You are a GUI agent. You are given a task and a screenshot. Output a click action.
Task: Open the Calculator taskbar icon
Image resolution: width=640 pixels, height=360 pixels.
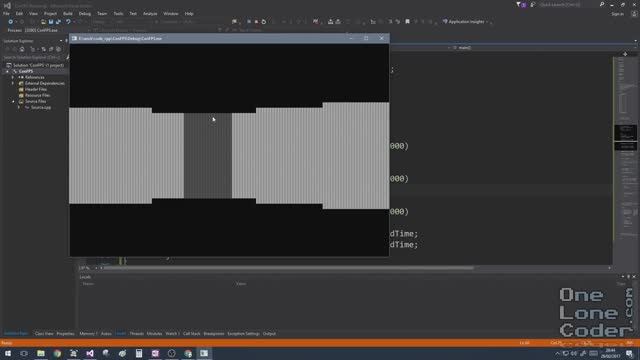click(x=139, y=353)
